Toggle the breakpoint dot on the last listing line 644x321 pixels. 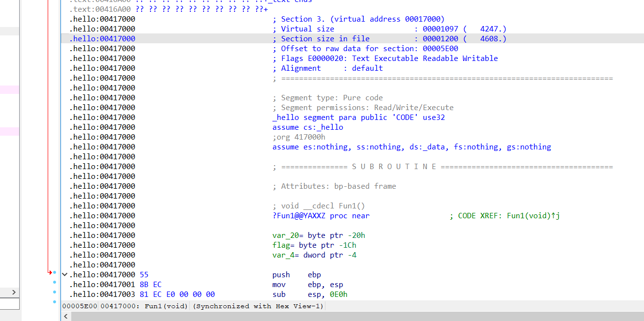(x=54, y=301)
